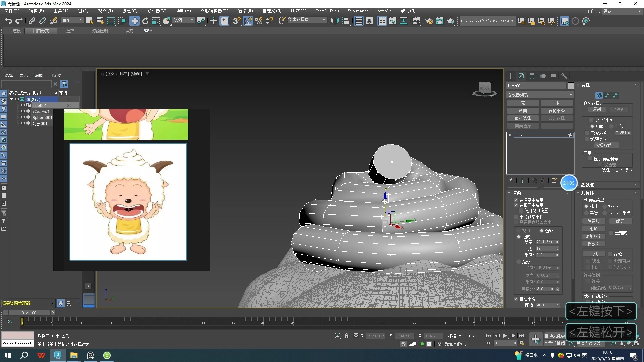
Task: Select the All (全部) radio option
Action: [611, 126]
